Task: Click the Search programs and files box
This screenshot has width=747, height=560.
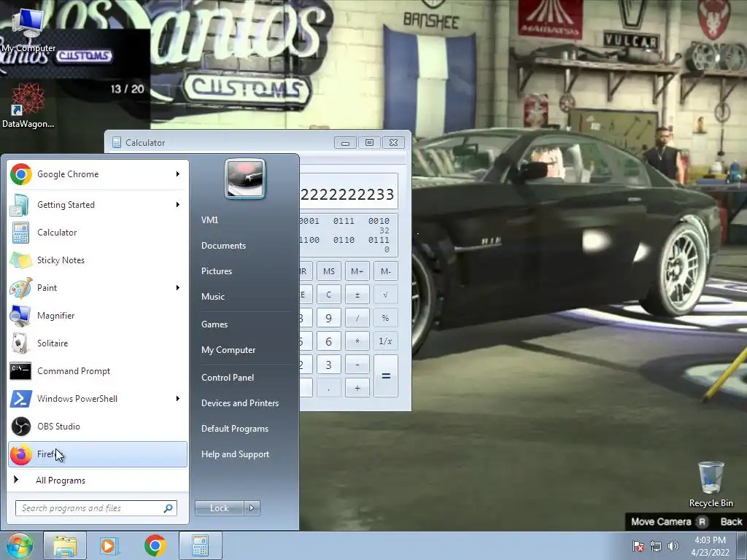Action: pyautogui.click(x=96, y=508)
